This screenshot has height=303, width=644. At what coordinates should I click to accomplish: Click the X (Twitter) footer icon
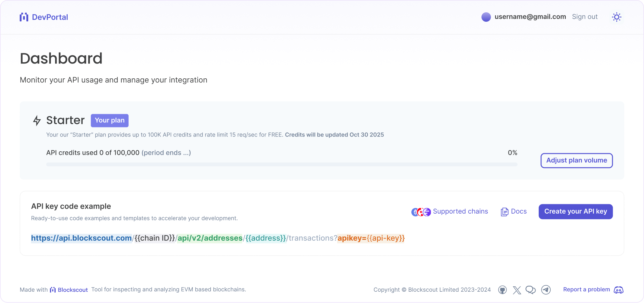coord(517,289)
